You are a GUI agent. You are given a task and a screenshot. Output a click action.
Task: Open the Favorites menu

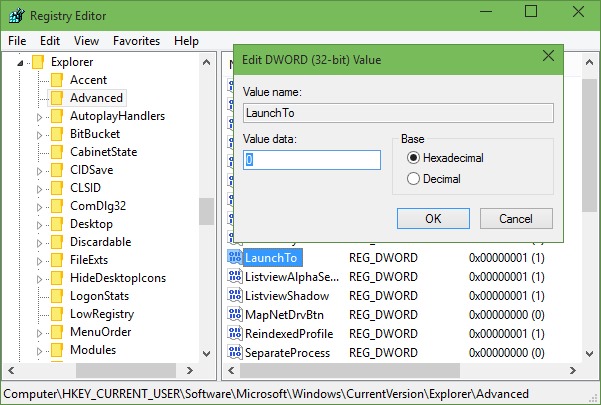pos(136,41)
